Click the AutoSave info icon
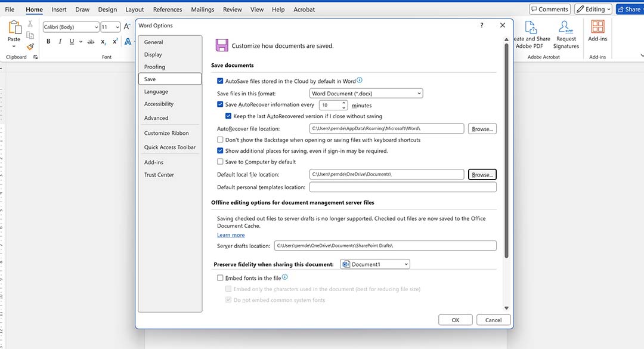Viewport: 644px width, 349px height. 360,81
